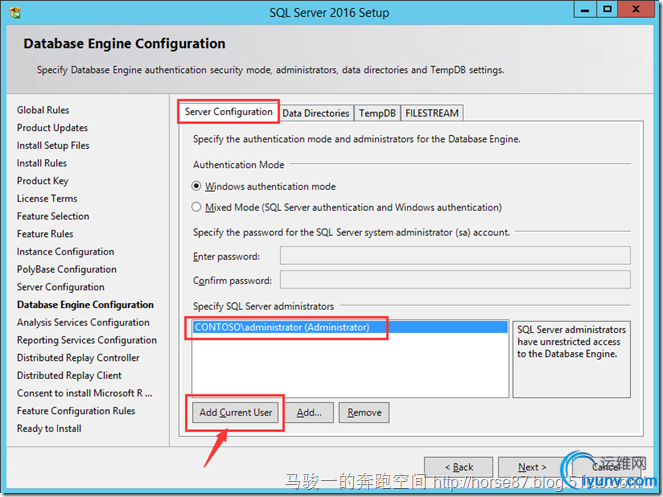Click Analysis Services Configuration step
This screenshot has height=497, width=663.
(83, 323)
